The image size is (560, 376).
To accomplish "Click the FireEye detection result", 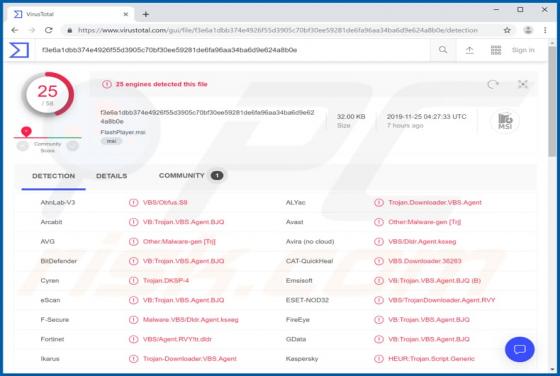I will tap(429, 320).
